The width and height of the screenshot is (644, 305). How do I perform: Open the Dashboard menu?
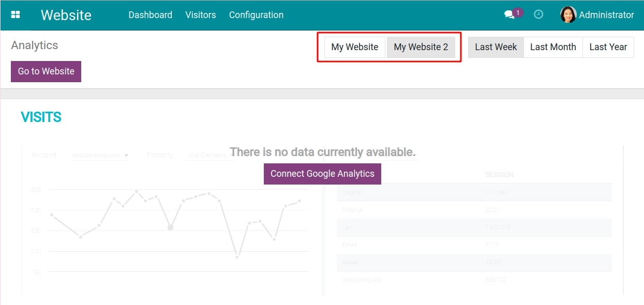(150, 15)
